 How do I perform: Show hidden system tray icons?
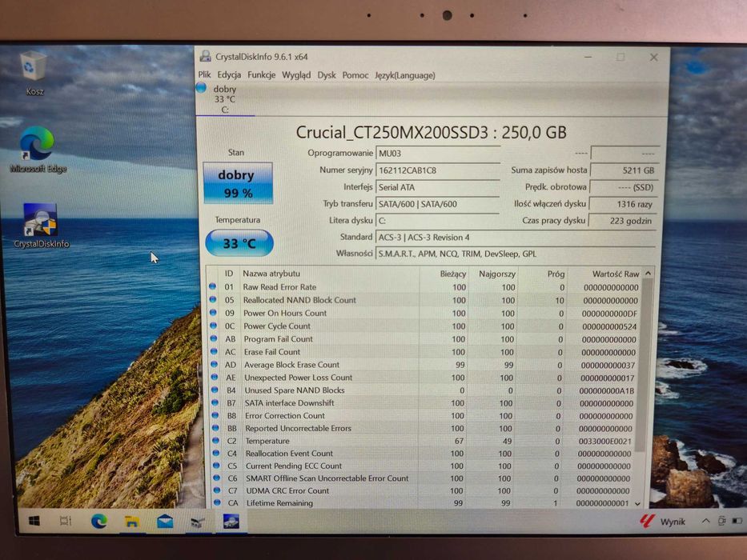(705, 522)
